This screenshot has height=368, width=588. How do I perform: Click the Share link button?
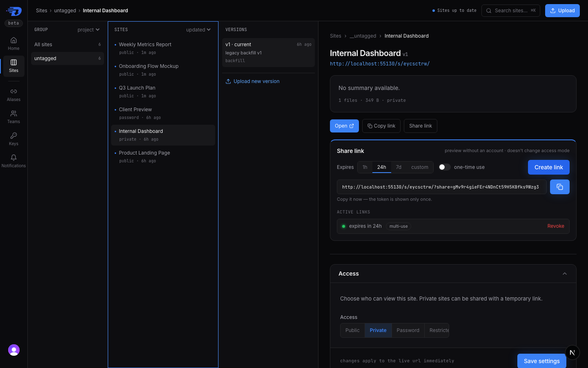pos(421,126)
